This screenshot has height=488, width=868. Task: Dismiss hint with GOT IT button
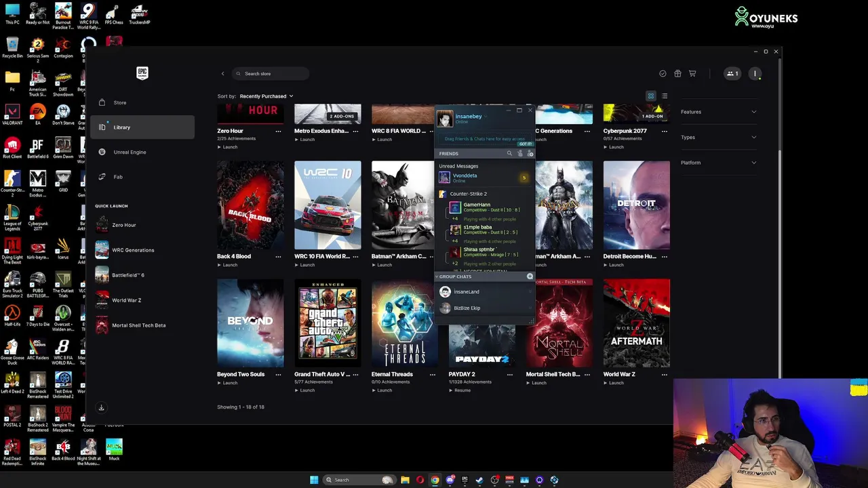(x=526, y=144)
